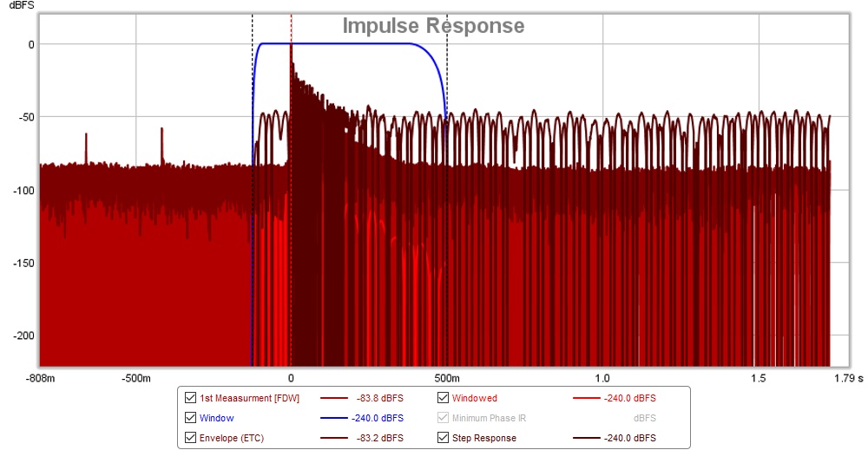
Task: Click the 1.0 time axis label
Action: pos(602,378)
